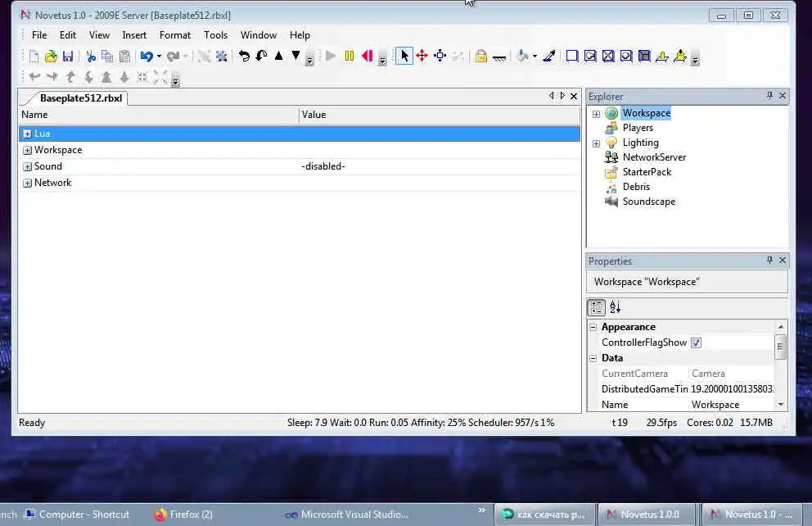Open the View menu
812x526 pixels.
coord(99,35)
